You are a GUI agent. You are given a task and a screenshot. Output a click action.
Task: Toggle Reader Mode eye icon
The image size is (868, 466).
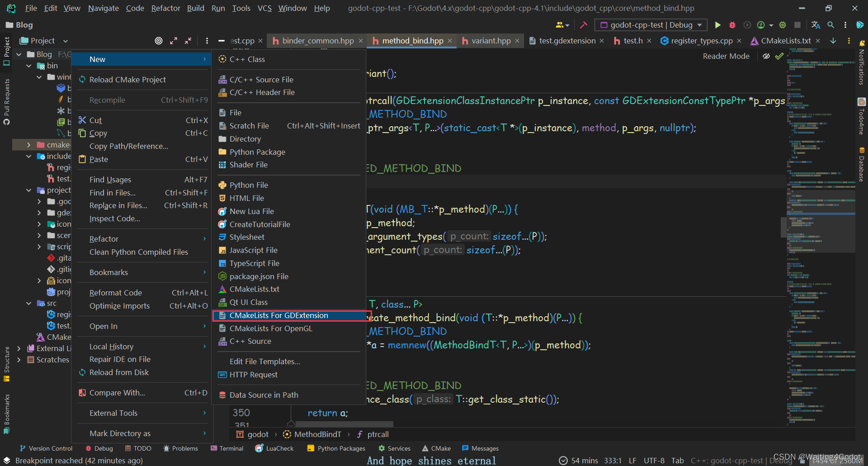(x=767, y=56)
